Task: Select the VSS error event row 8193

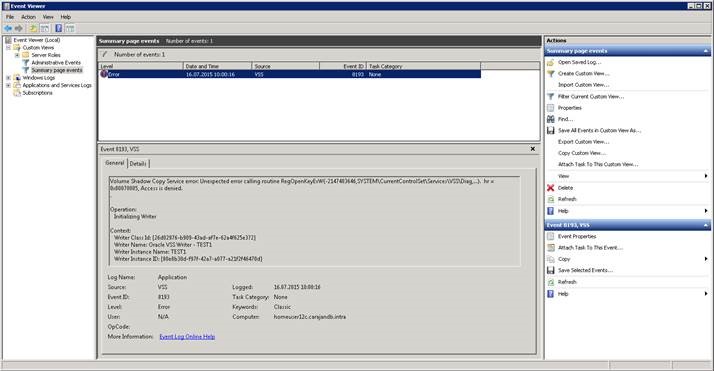Action: (x=290, y=74)
